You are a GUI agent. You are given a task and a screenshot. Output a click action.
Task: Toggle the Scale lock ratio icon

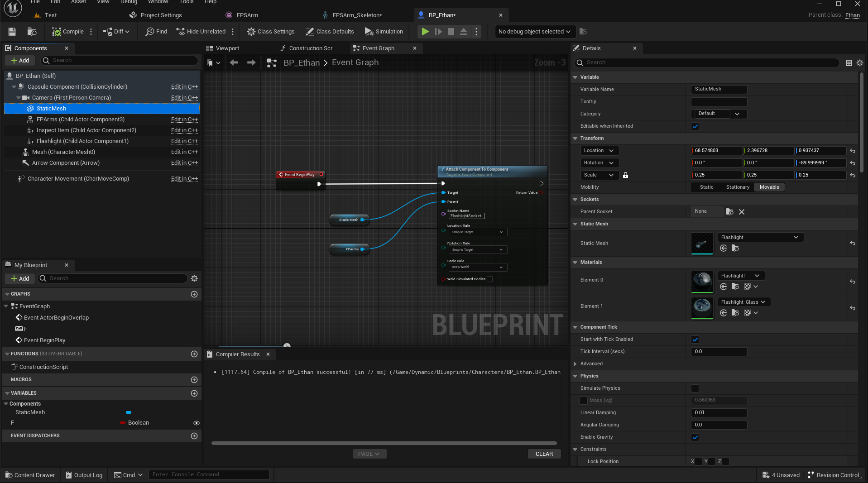click(625, 175)
